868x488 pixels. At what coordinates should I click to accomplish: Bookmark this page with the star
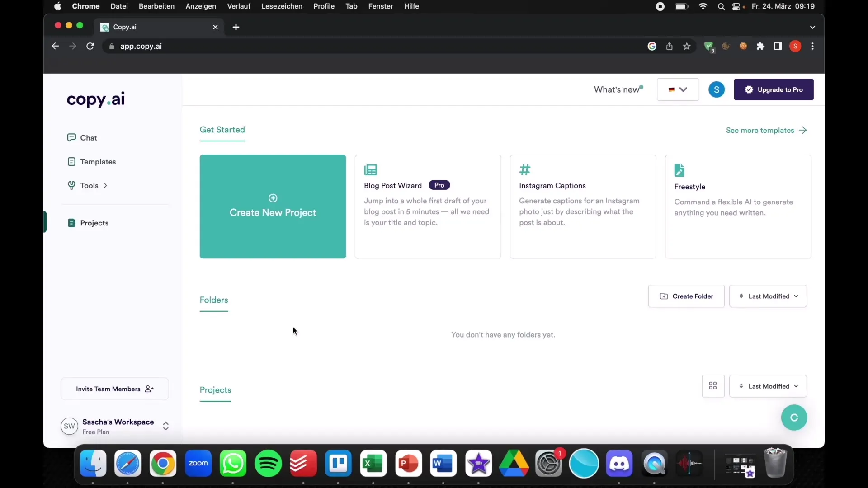click(687, 46)
